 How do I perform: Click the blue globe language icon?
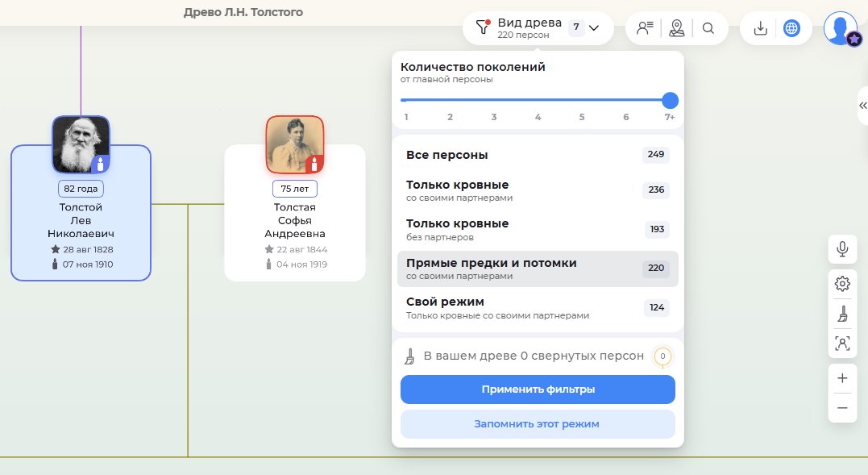791,28
